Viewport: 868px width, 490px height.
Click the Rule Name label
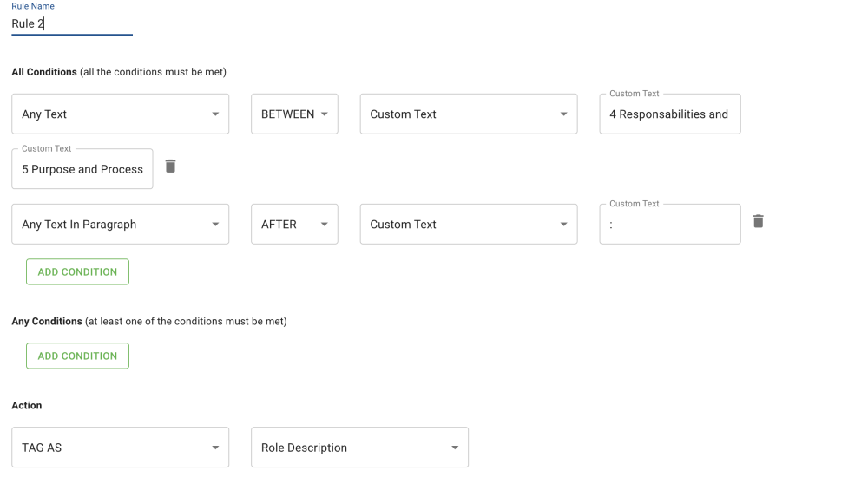click(33, 7)
